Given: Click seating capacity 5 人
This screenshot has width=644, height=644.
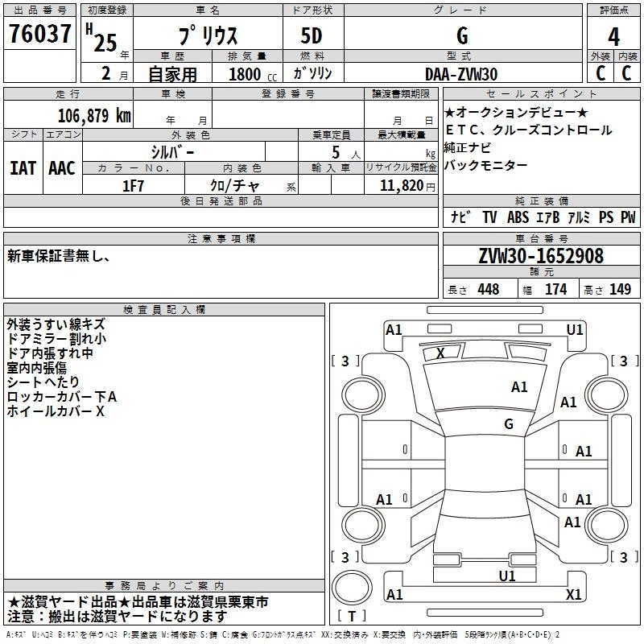Looking at the screenshot, I should (x=346, y=153).
